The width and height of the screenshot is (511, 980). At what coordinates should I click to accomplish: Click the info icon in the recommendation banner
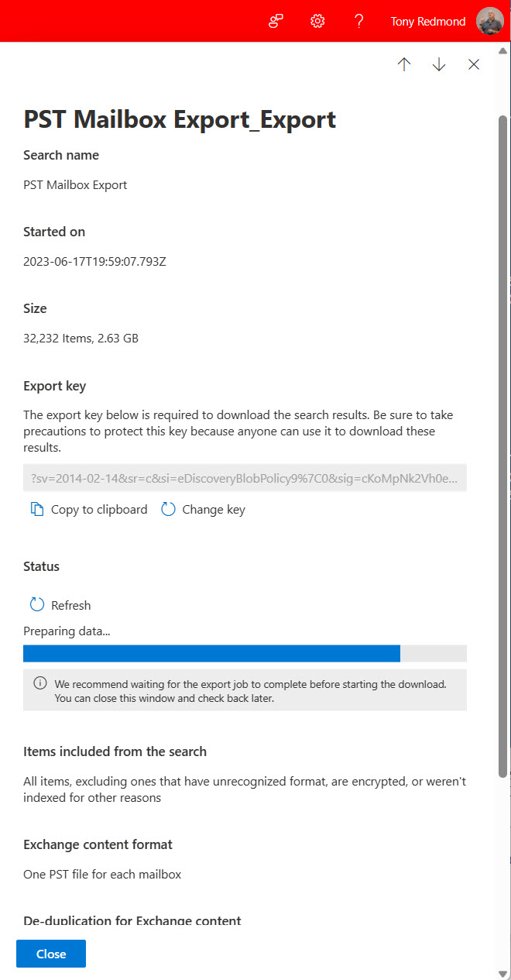point(39,684)
